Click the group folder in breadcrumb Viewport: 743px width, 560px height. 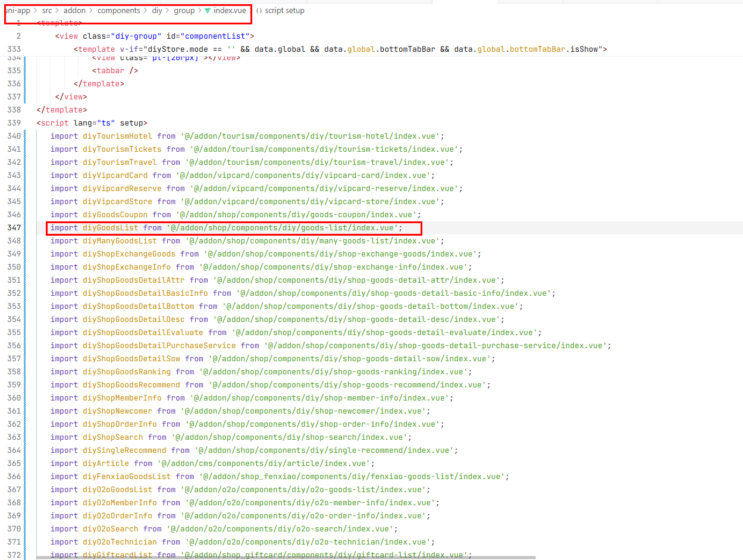click(x=184, y=11)
